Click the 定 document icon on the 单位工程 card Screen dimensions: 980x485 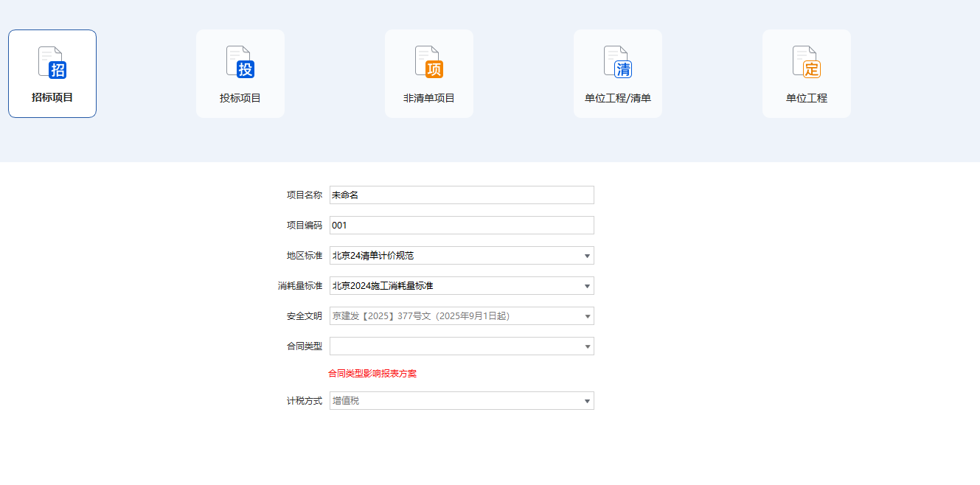click(x=806, y=62)
